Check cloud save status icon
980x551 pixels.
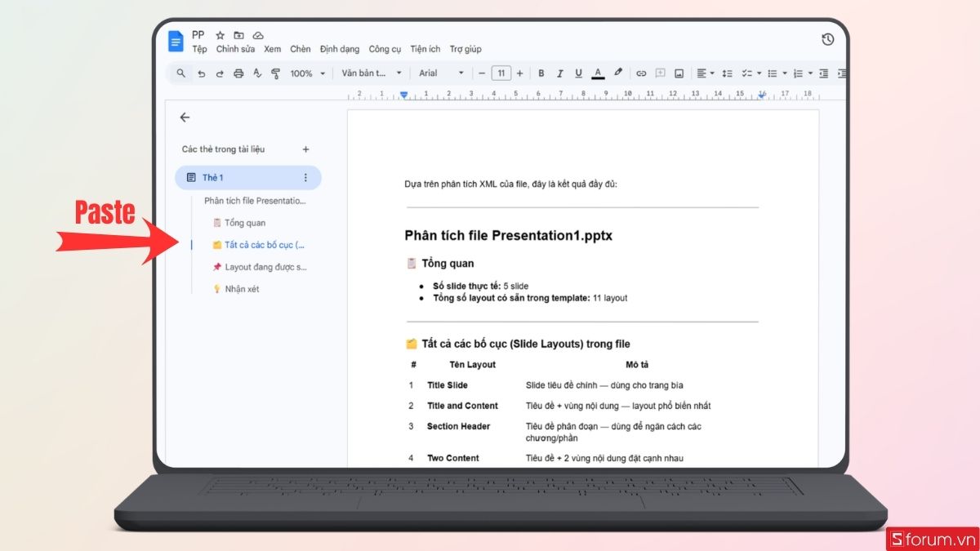(x=258, y=36)
